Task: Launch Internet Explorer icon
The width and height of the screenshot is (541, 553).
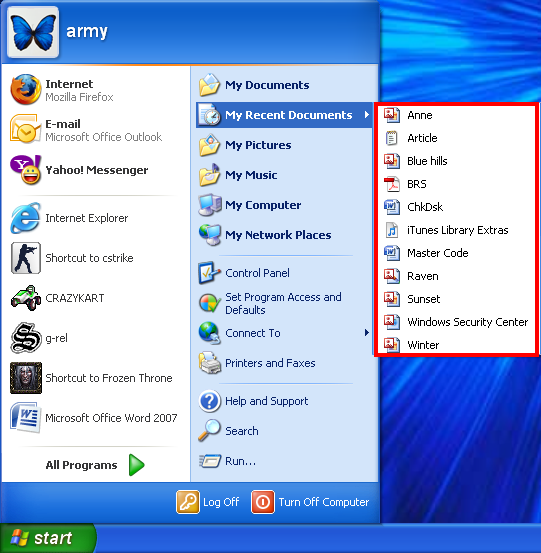Action: pyautogui.click(x=25, y=218)
